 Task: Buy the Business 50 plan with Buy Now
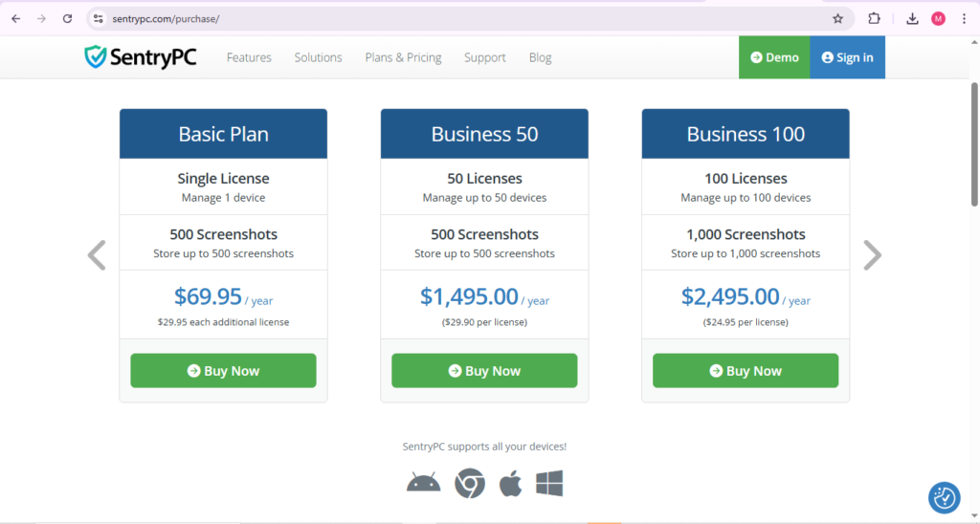[x=484, y=370]
